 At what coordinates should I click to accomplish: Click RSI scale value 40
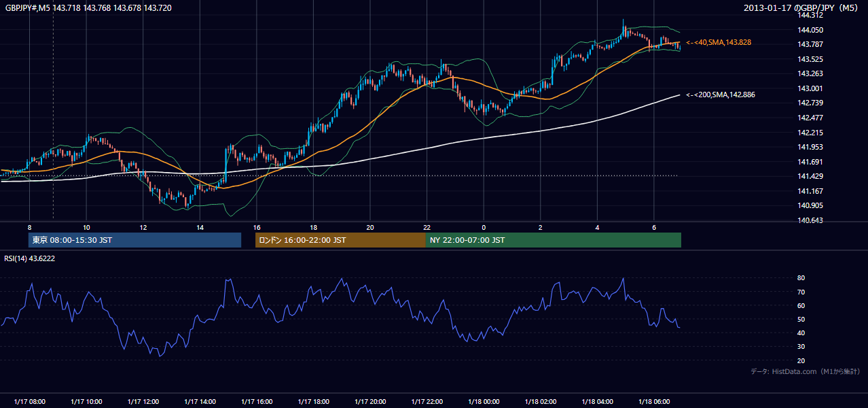point(801,333)
